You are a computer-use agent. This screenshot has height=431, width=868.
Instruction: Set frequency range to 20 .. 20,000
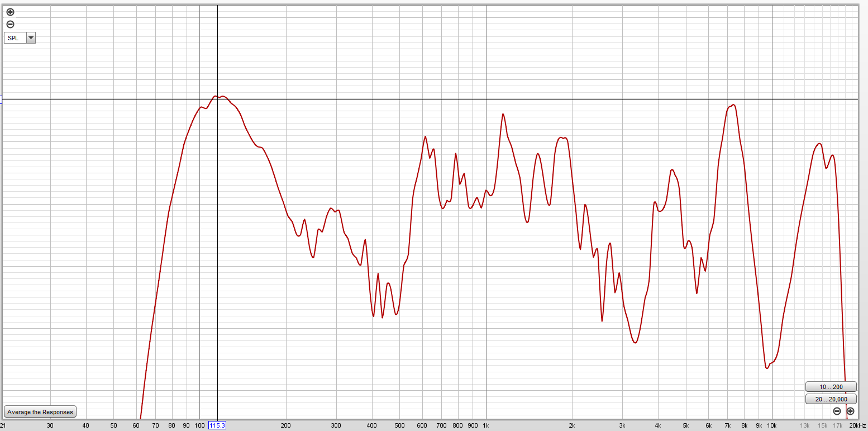pos(831,399)
